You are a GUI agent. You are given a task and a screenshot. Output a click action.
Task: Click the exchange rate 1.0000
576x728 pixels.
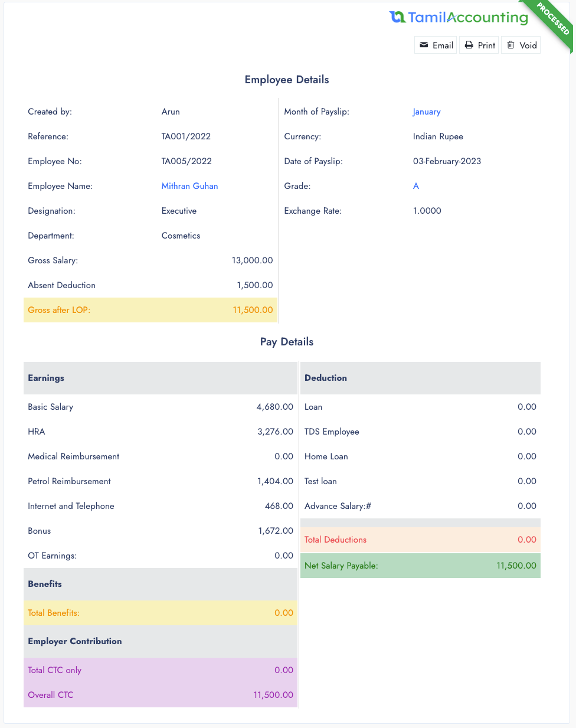[427, 211]
